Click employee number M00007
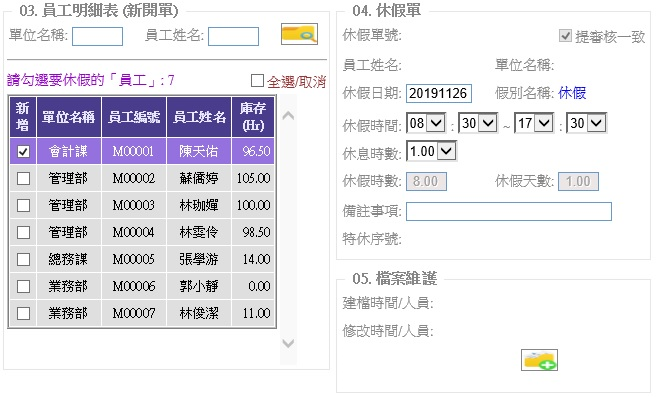The width and height of the screenshot is (656, 397). tap(133, 313)
